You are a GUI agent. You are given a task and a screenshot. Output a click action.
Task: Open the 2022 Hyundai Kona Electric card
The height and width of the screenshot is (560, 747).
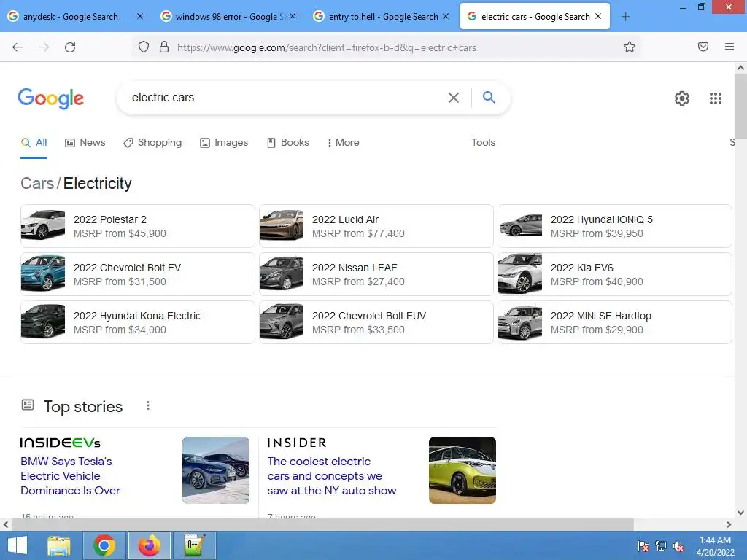click(138, 322)
